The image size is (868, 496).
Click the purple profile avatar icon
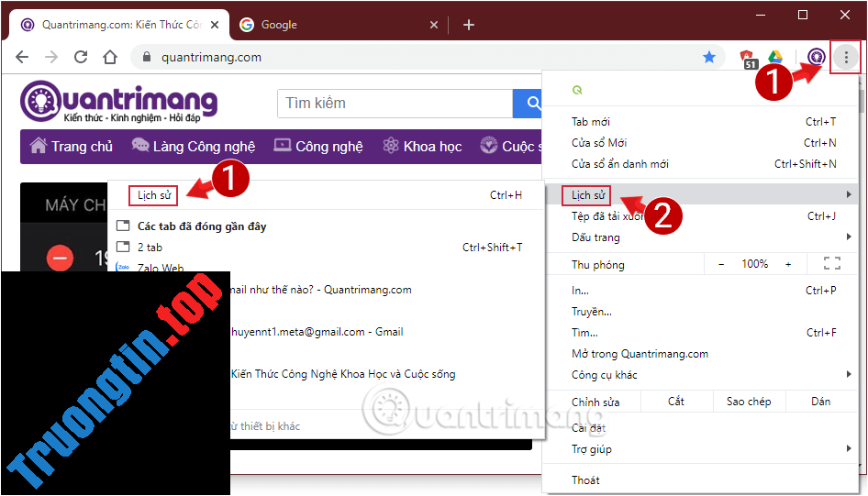pyautogui.click(x=816, y=57)
